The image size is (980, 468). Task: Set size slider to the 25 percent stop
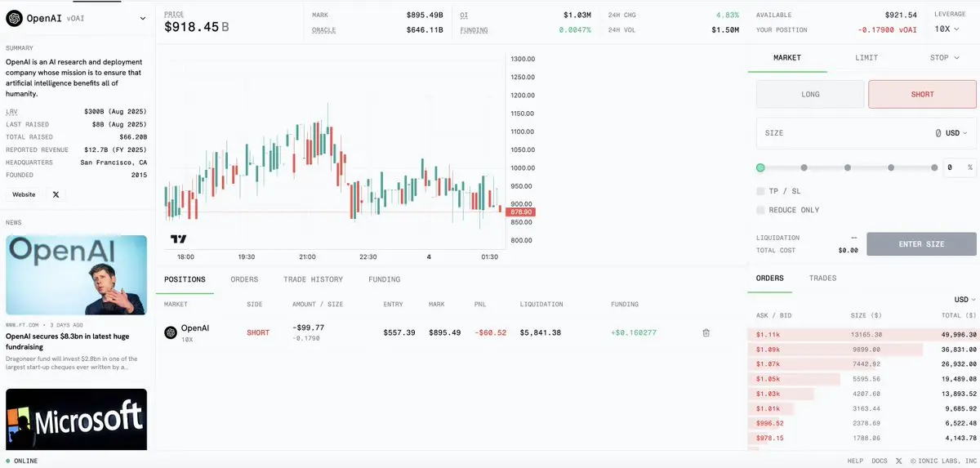click(x=804, y=167)
